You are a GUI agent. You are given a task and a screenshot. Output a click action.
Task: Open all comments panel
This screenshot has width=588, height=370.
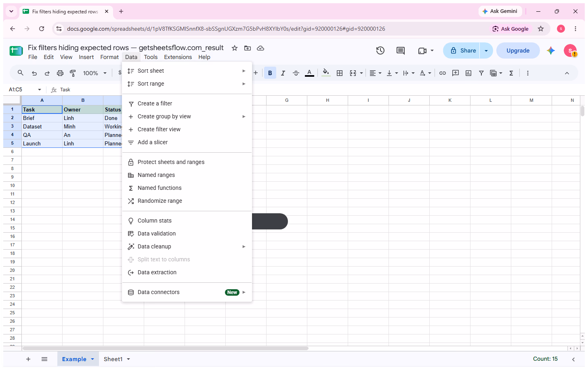point(401,50)
